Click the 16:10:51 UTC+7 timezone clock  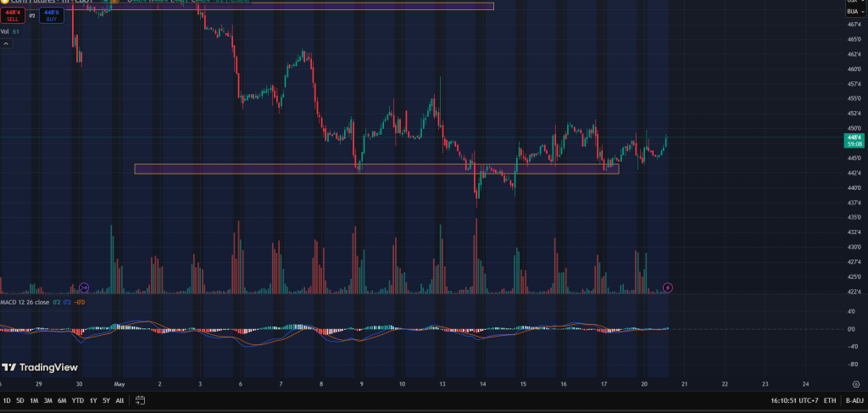click(x=795, y=400)
